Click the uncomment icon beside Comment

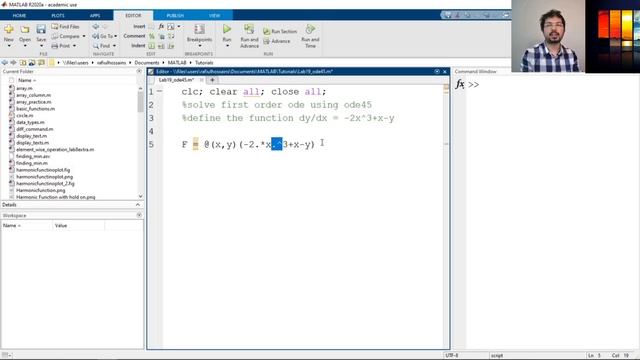click(x=161, y=36)
